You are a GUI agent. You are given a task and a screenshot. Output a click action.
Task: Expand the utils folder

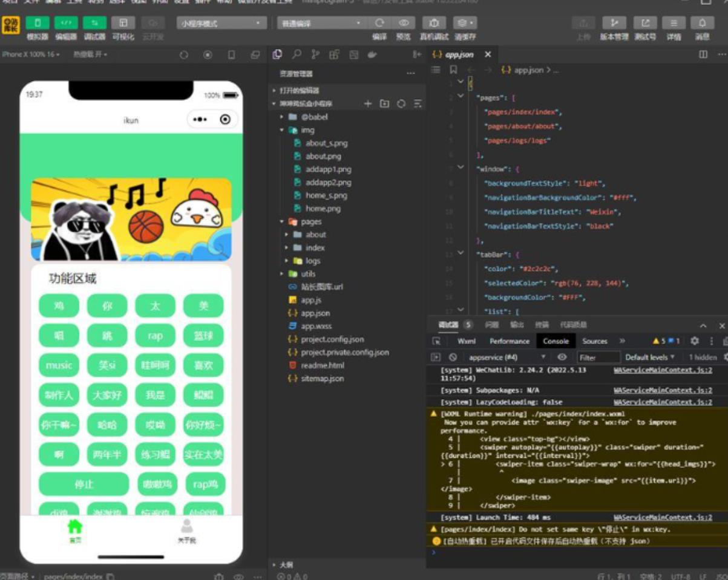pyautogui.click(x=308, y=274)
